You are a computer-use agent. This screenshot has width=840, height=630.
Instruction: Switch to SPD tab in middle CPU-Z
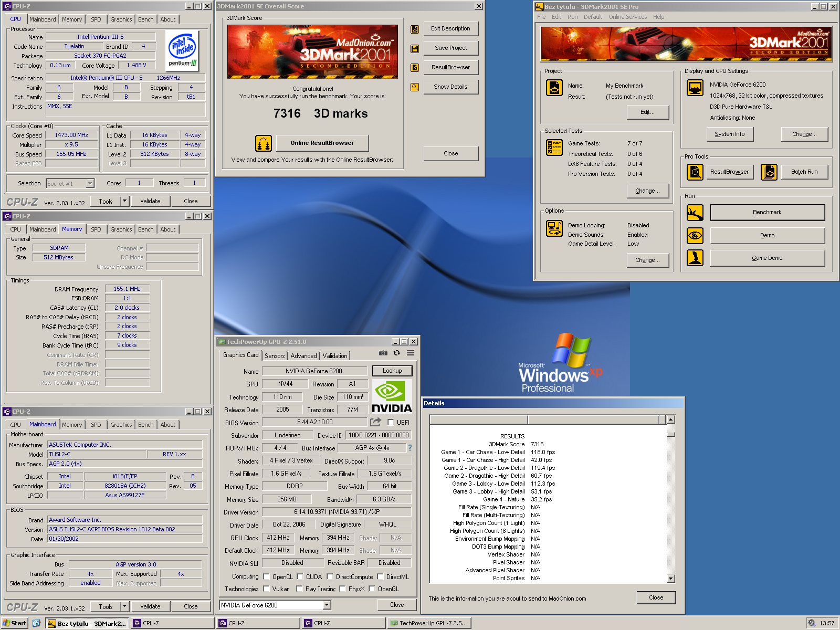point(96,229)
